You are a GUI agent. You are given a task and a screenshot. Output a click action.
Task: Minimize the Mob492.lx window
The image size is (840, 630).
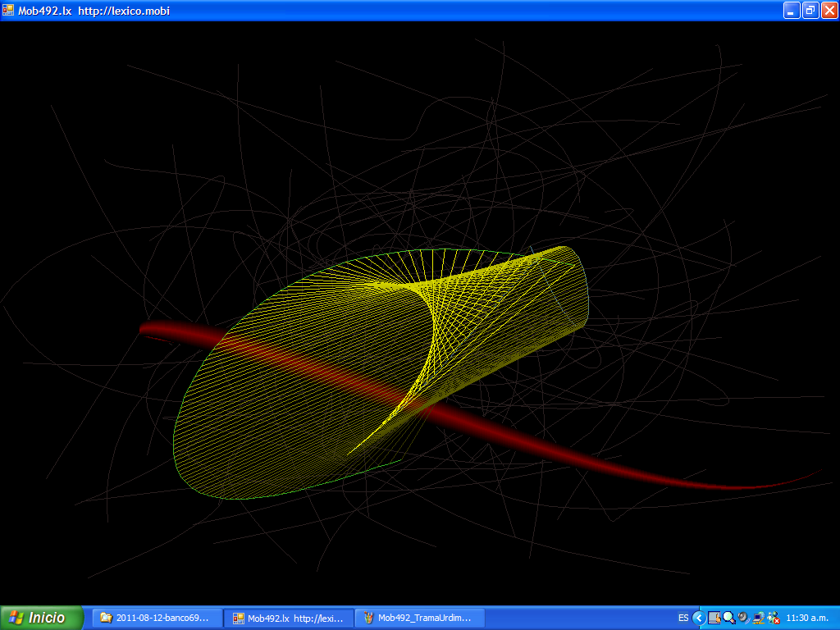(x=792, y=10)
